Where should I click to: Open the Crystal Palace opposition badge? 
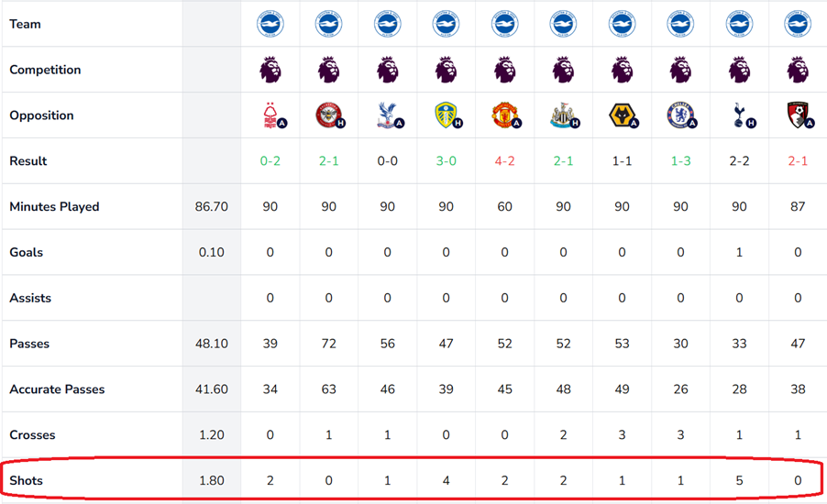coord(387,115)
